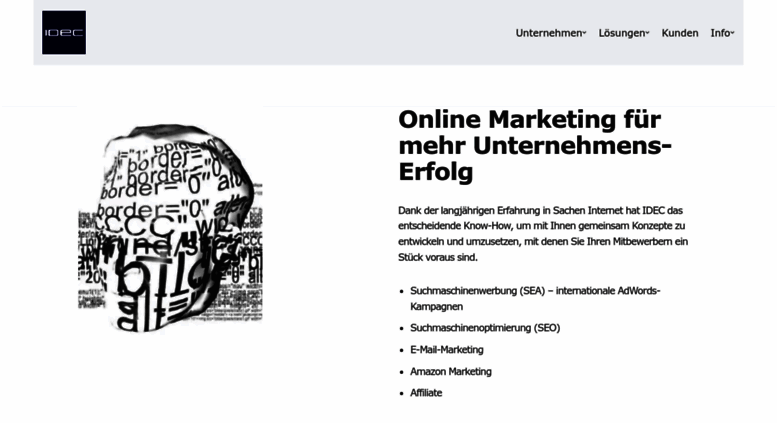Select the Affiliate list item
This screenshot has height=423, width=777.
click(x=425, y=393)
